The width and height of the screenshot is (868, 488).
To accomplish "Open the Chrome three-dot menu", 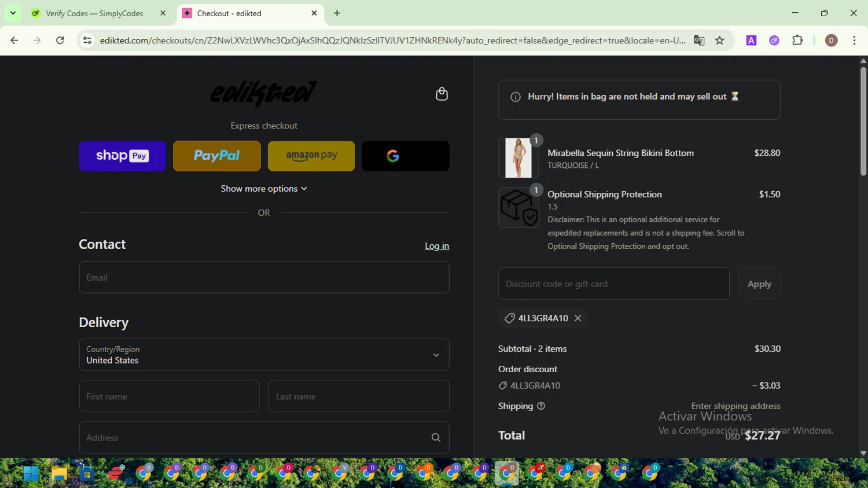I will pyautogui.click(x=854, y=41).
